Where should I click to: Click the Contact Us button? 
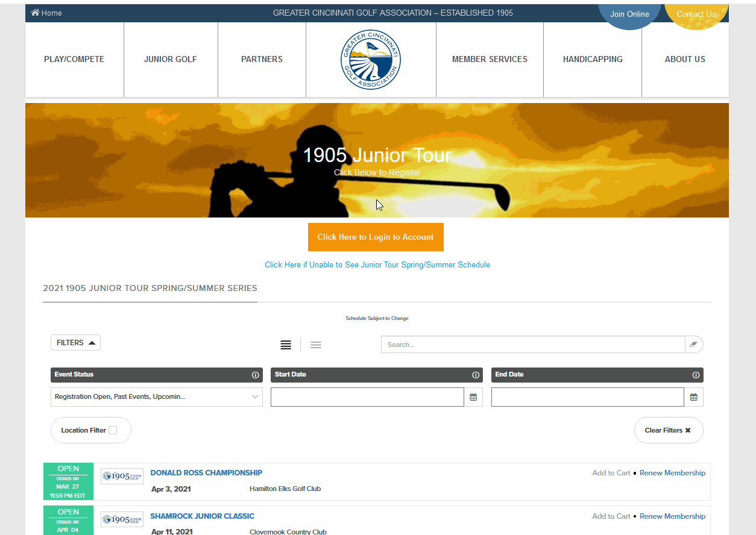(x=696, y=14)
